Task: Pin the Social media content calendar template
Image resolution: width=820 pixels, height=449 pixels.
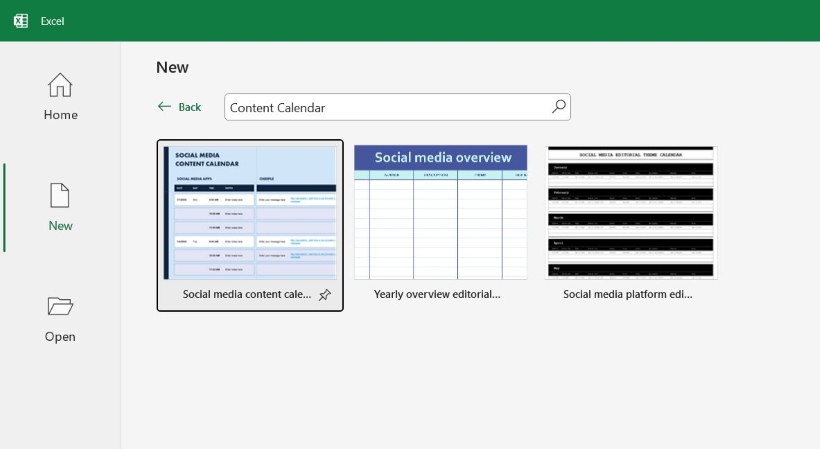Action: click(325, 295)
